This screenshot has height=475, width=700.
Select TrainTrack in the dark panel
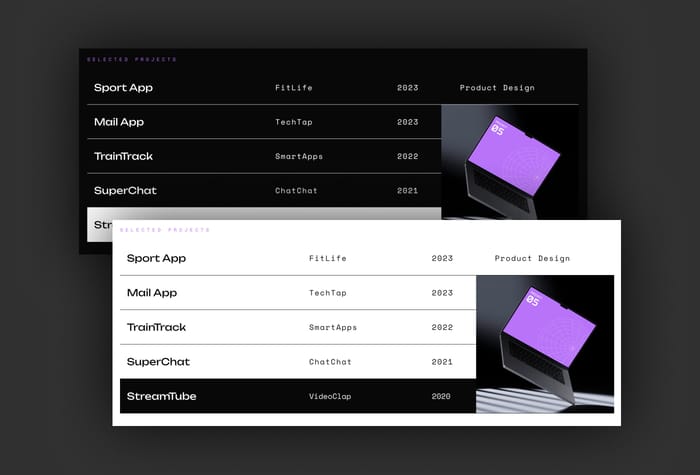tap(123, 156)
